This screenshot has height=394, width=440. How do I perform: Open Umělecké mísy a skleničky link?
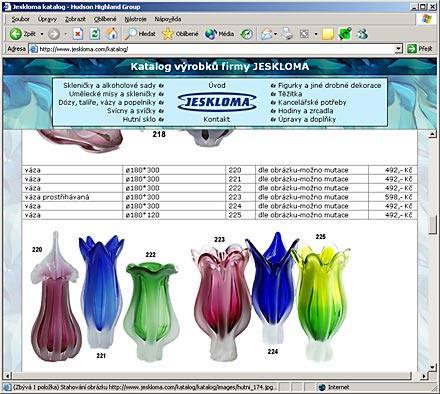pyautogui.click(x=112, y=94)
